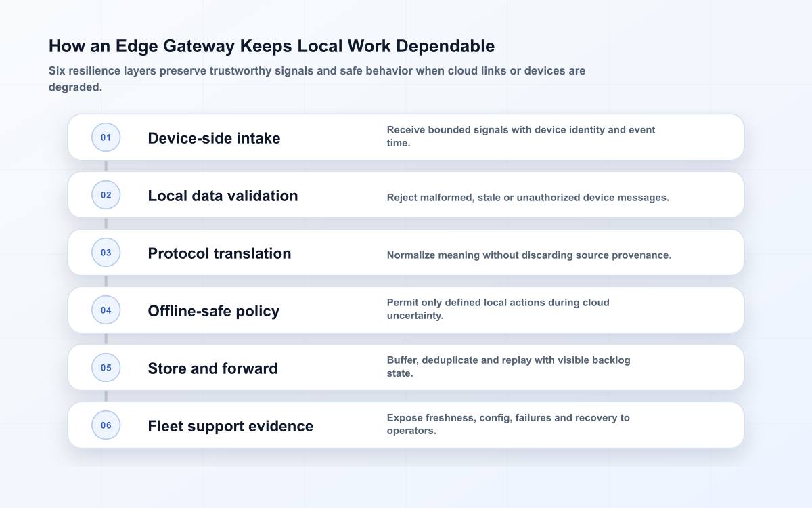Click 'Normalize meaning without discarding source provenance' text
Screen dimensions: 812x508
(x=529, y=255)
